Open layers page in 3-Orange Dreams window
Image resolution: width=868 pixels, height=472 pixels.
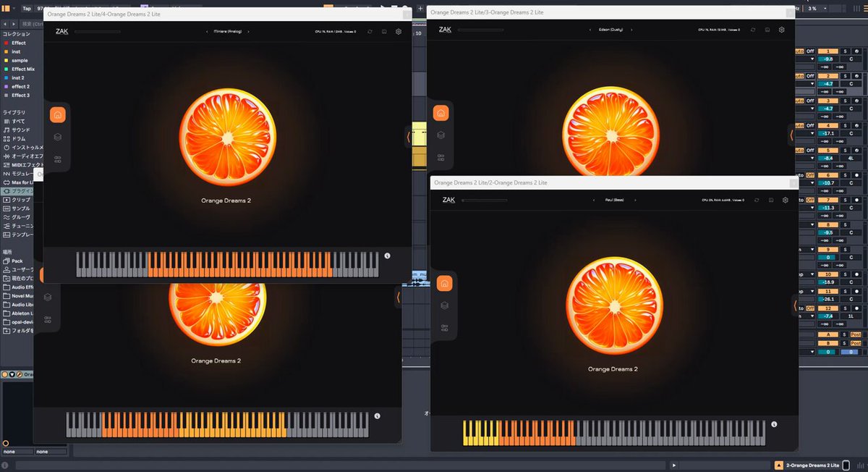tap(441, 135)
